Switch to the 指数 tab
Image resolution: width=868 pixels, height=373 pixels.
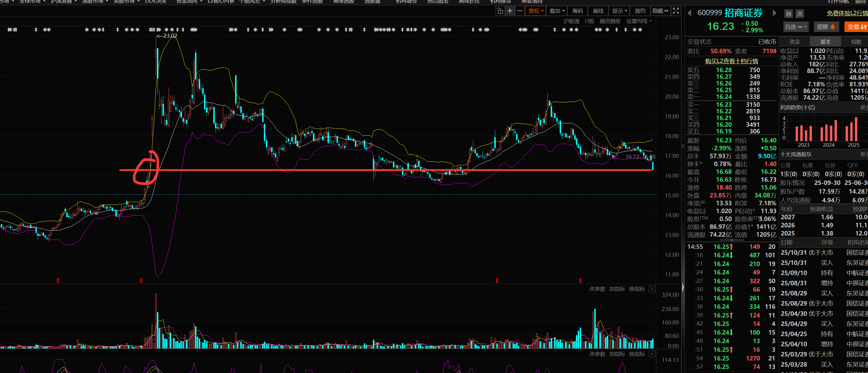856,42
